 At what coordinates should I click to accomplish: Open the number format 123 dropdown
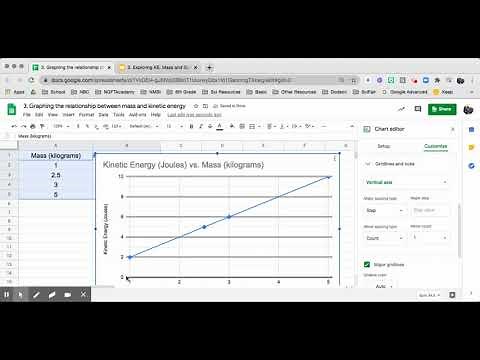pos(117,126)
